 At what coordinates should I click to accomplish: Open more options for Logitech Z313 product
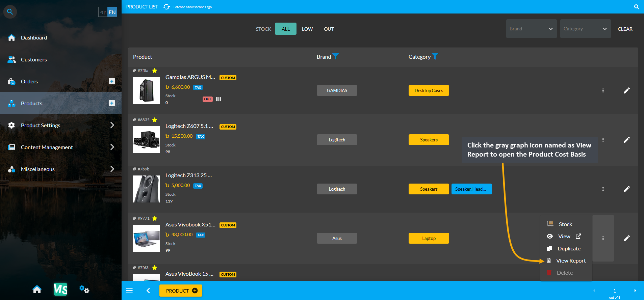[x=603, y=189]
